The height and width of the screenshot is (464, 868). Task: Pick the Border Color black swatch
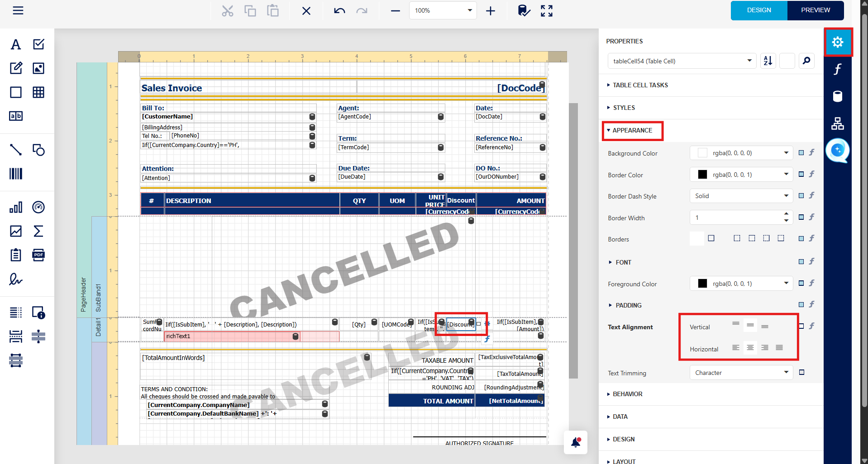coord(702,175)
